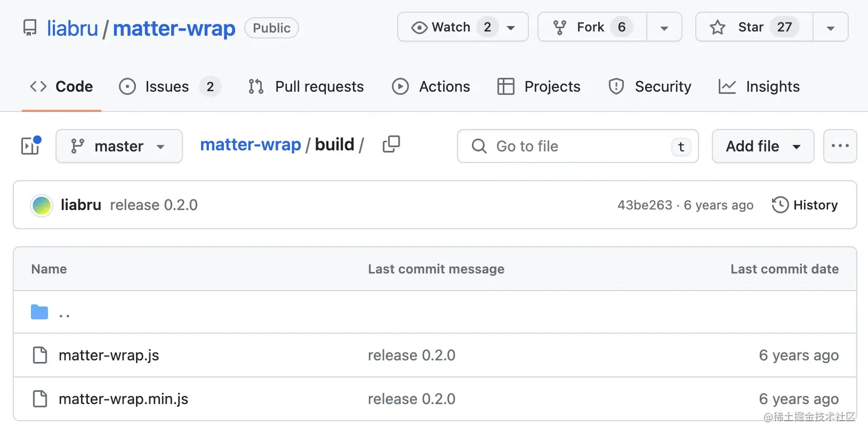Click the build folder breadcrumb text
Screen dimensions: 868x435
pyautogui.click(x=335, y=145)
